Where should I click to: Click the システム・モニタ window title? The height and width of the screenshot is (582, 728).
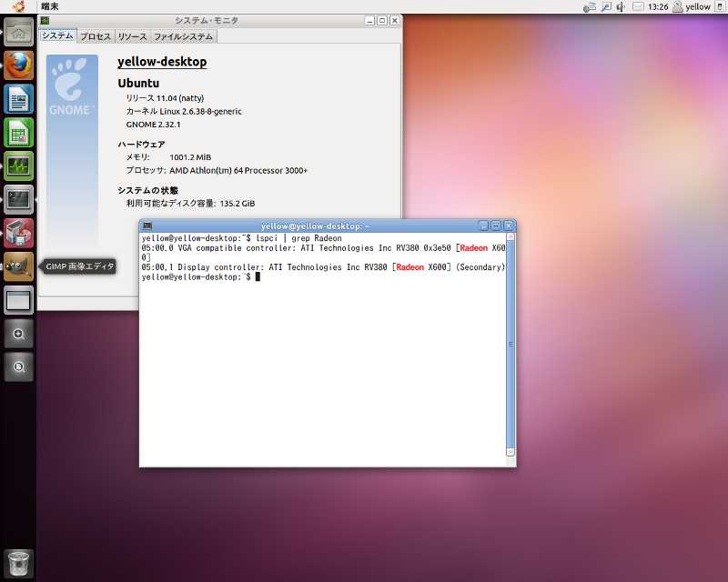coord(207,20)
